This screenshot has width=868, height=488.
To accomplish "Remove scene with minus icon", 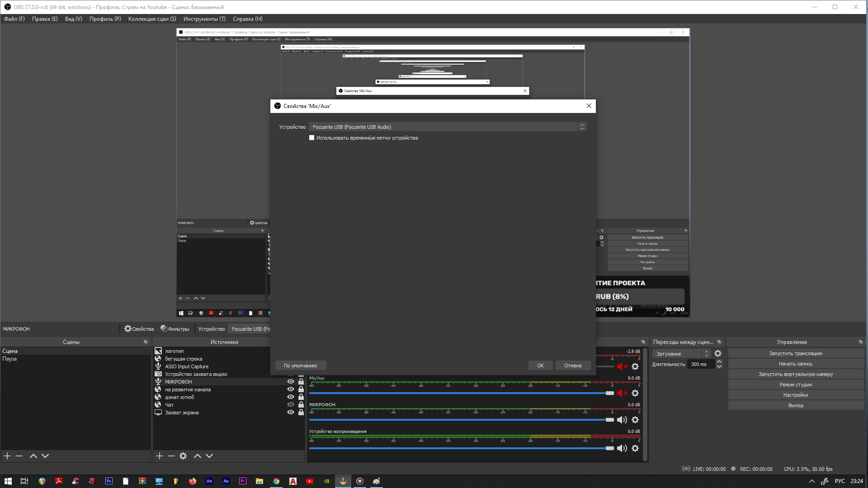I will [19, 456].
